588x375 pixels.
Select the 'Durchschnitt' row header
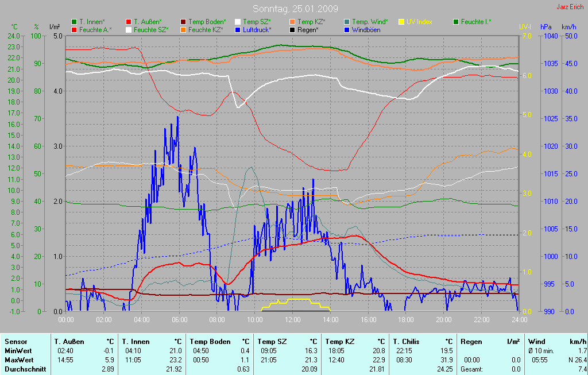[25, 369]
